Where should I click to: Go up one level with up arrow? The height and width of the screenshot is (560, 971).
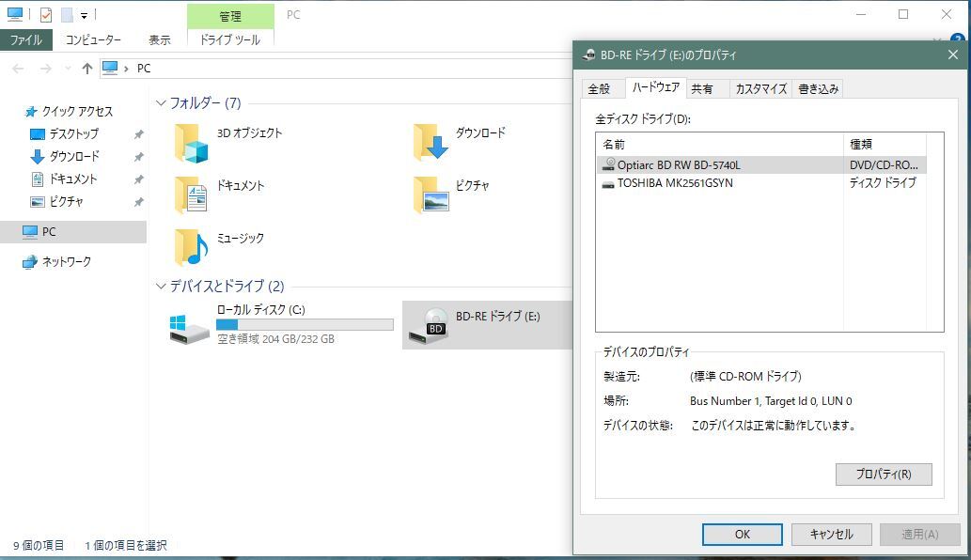click(x=86, y=68)
